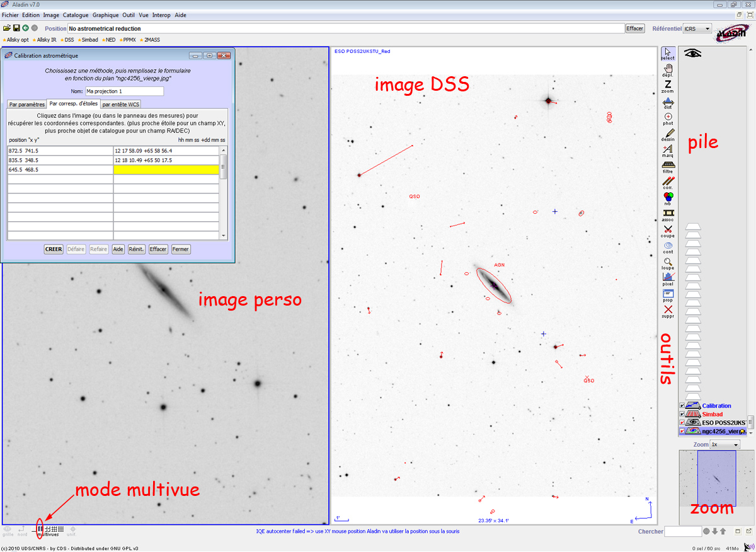756x552 pixels.
Task: Activate the 'loupe' magnifier tool
Action: point(668,263)
